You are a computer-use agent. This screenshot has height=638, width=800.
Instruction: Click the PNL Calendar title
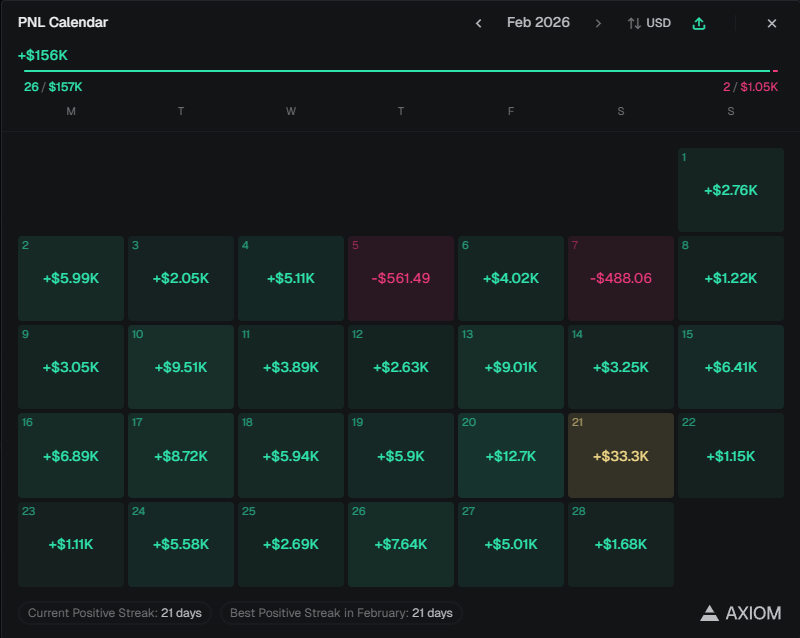tap(63, 22)
